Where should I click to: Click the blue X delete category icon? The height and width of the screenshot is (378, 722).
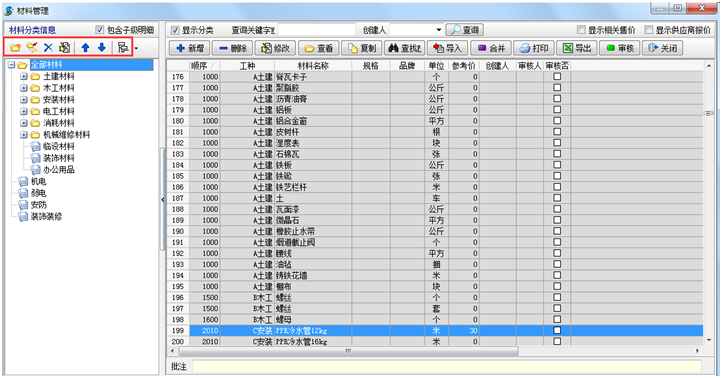click(48, 47)
